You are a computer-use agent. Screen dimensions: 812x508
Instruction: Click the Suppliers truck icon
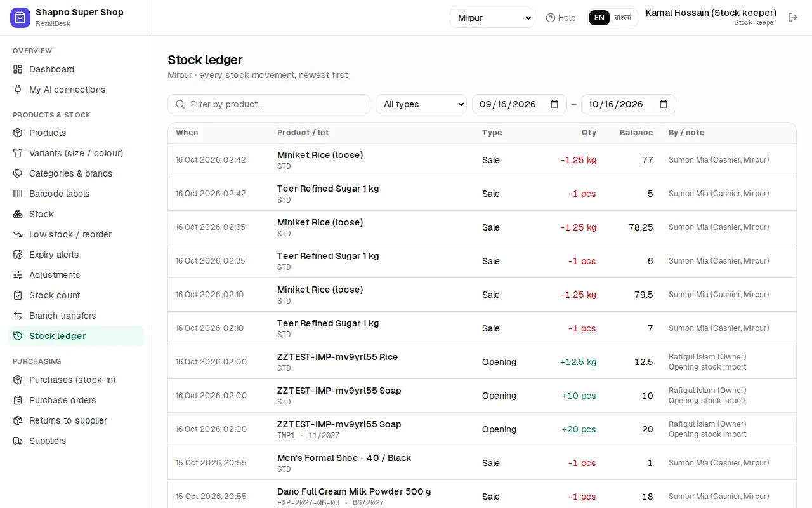18,441
